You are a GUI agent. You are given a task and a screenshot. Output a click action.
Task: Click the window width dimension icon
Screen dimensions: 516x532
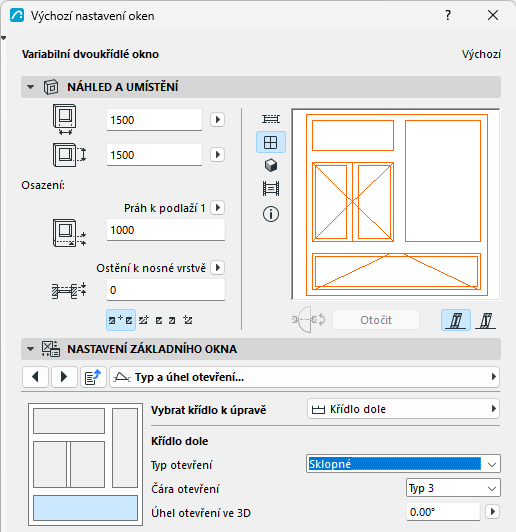pos(64,119)
